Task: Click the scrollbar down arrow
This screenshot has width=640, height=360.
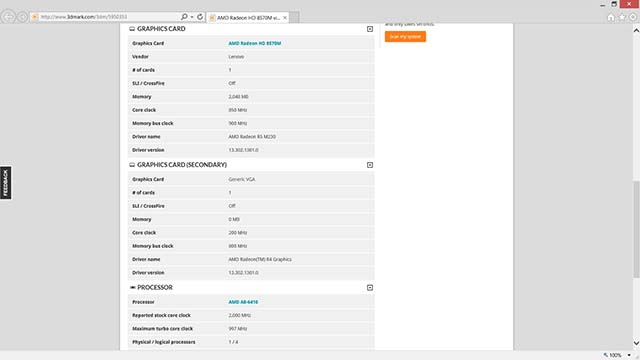Action: coord(636,343)
